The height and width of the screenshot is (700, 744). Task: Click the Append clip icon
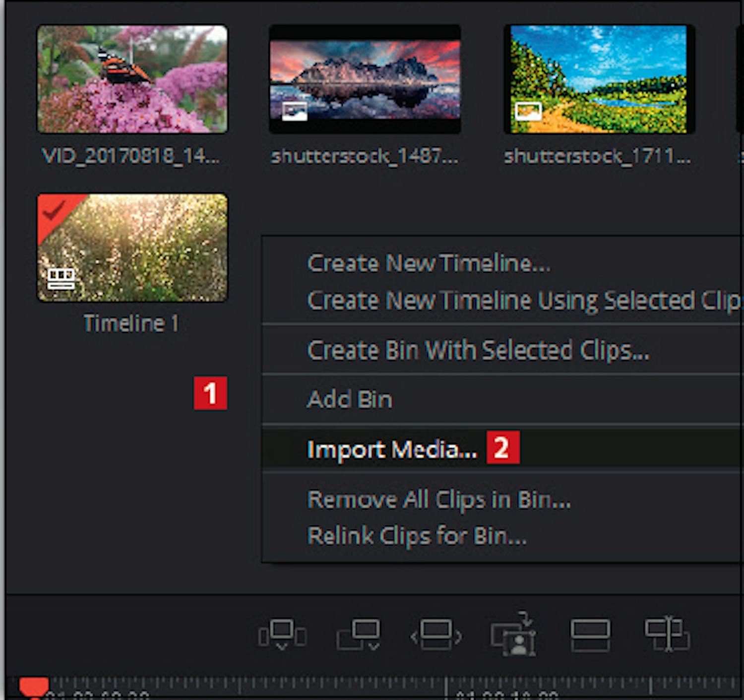(358, 635)
